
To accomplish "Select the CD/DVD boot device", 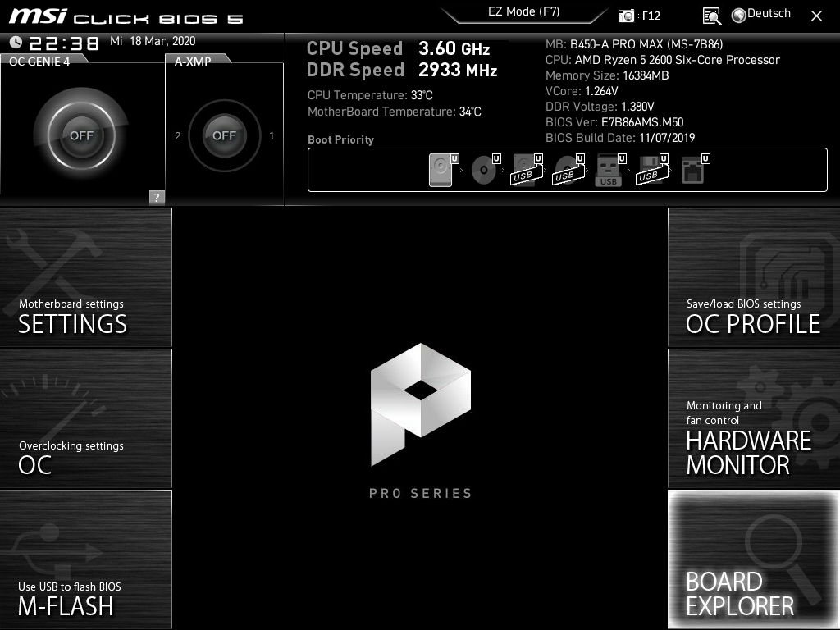I will point(486,170).
